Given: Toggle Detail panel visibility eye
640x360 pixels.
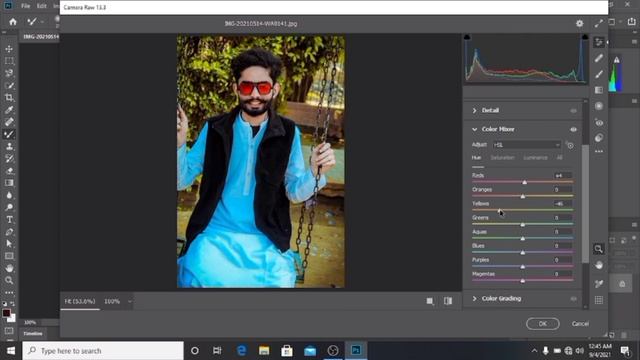Looking at the screenshot, I should [x=573, y=111].
